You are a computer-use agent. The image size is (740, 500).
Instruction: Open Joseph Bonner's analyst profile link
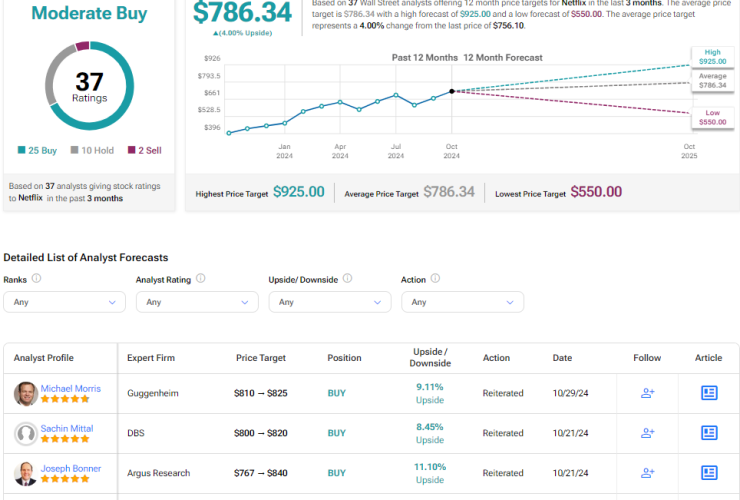point(70,468)
